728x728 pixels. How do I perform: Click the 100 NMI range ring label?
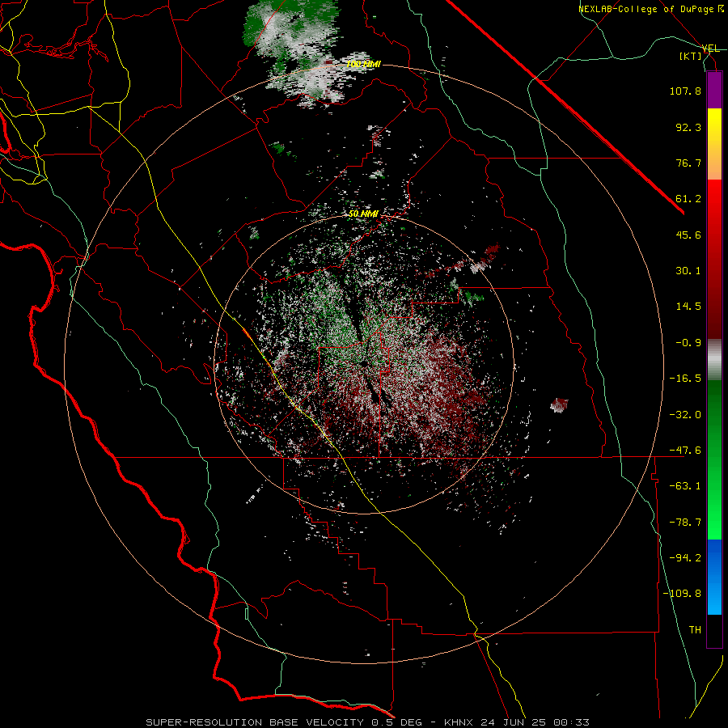coord(363,64)
